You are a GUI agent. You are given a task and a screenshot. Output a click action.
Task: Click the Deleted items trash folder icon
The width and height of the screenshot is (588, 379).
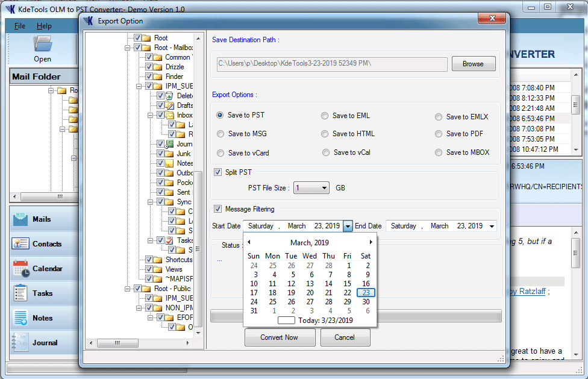point(169,96)
